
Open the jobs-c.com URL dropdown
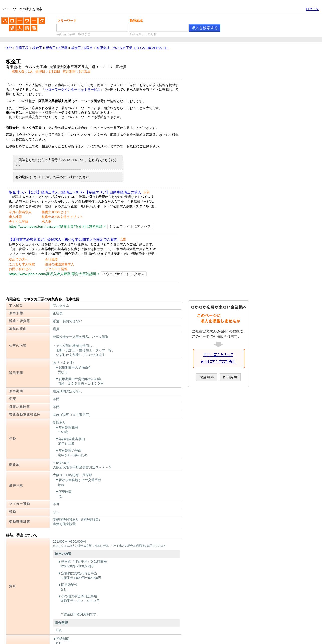pyautogui.click(x=98, y=274)
